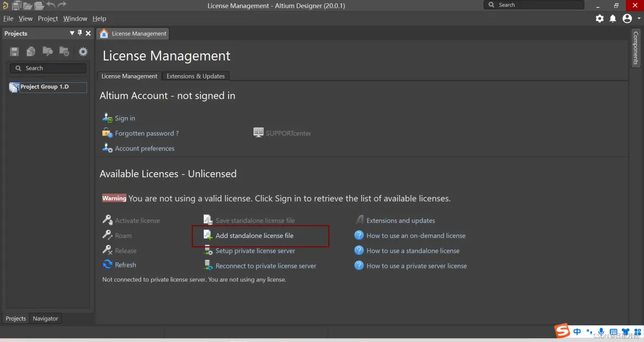Open the Project menu
This screenshot has height=342, width=644.
[48, 19]
